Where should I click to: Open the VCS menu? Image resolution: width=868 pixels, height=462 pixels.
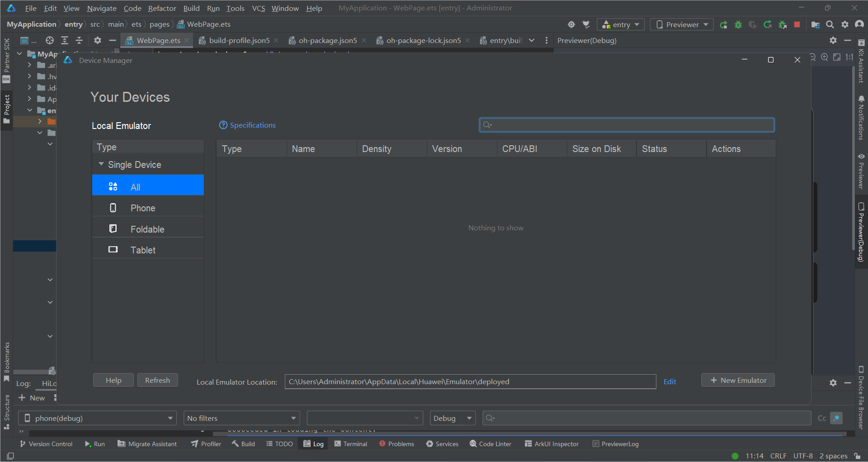pos(258,8)
